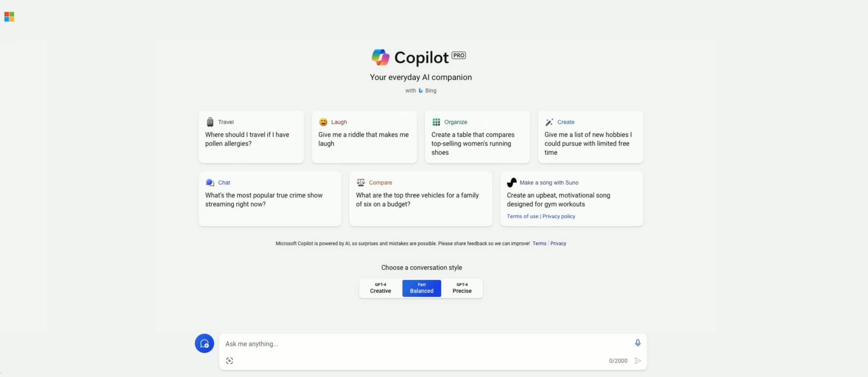Select the Creative conversation style
The image size is (868, 377).
(x=381, y=288)
